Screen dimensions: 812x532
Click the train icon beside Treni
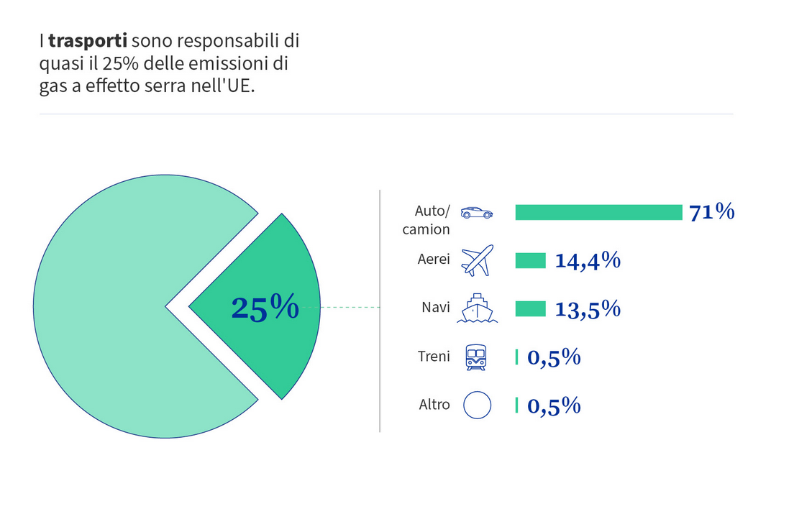(x=476, y=357)
